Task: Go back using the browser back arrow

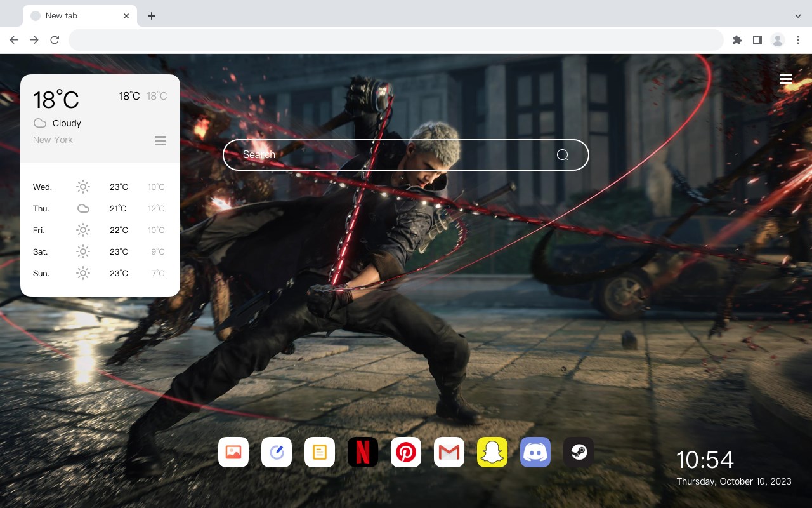Action: [14, 40]
